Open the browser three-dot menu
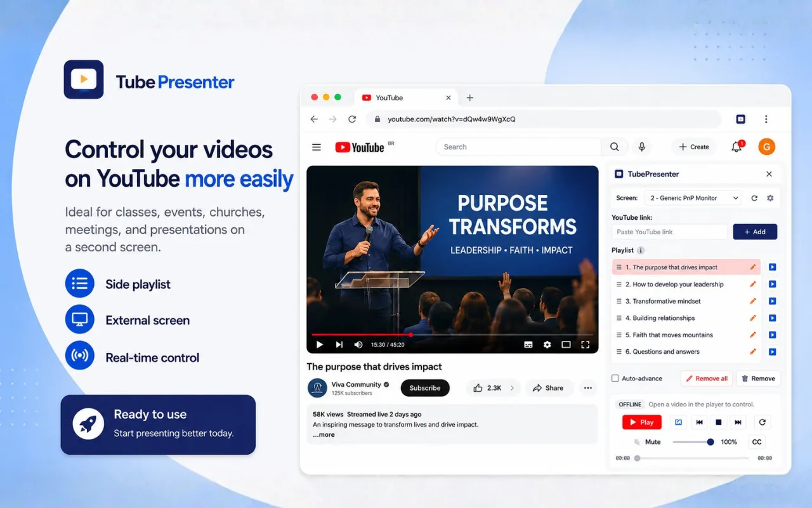The width and height of the screenshot is (812, 508). point(766,119)
